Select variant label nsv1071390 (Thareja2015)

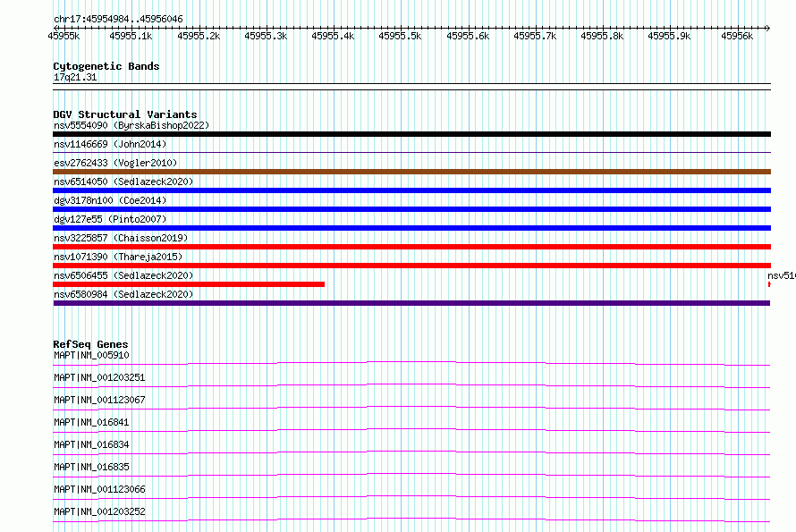coord(118,257)
